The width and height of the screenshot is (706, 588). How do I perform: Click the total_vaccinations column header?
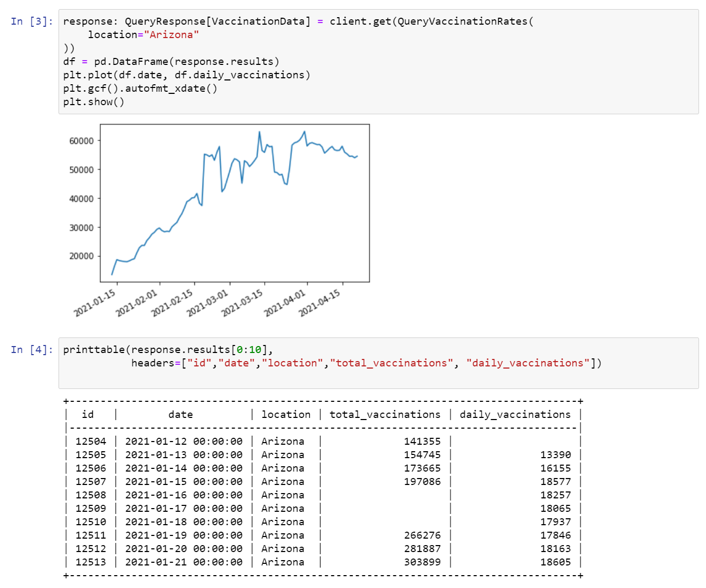coord(385,415)
